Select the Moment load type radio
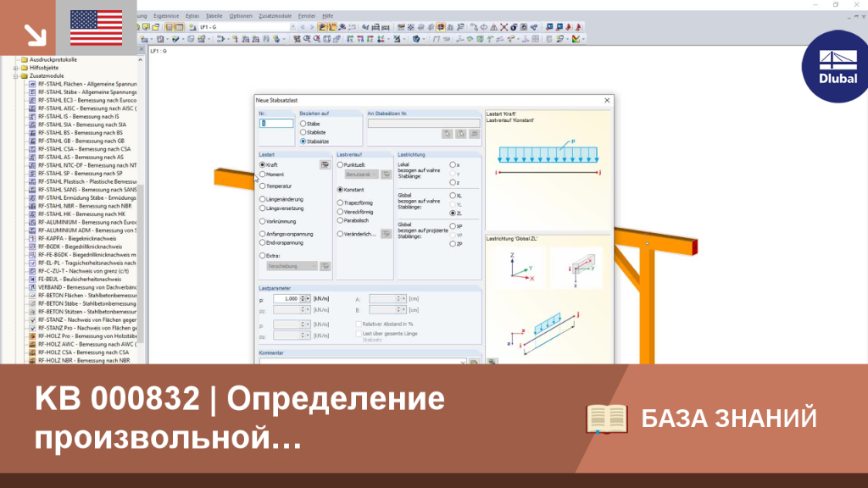868x488 pixels. click(x=263, y=175)
